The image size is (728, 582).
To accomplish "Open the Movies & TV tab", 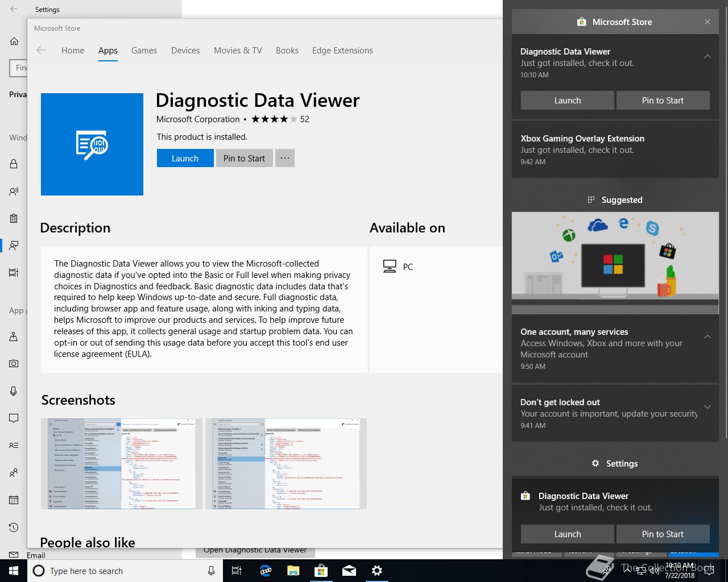I will point(238,50).
